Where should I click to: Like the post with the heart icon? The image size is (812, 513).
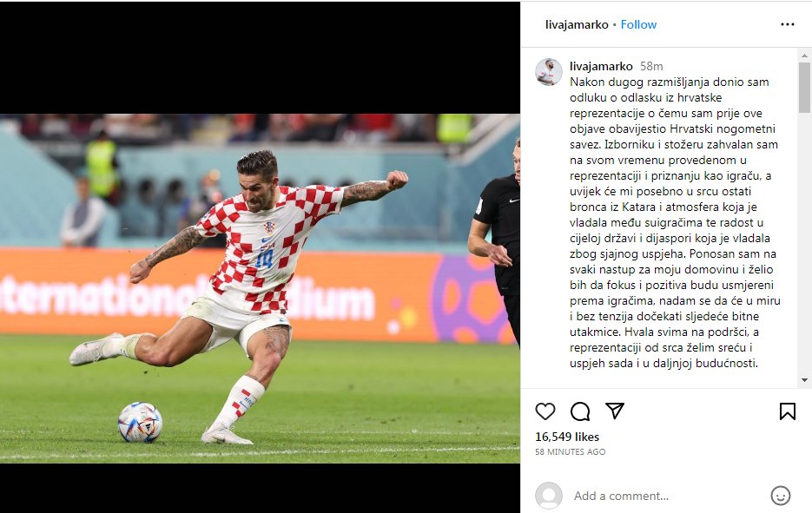(x=545, y=411)
